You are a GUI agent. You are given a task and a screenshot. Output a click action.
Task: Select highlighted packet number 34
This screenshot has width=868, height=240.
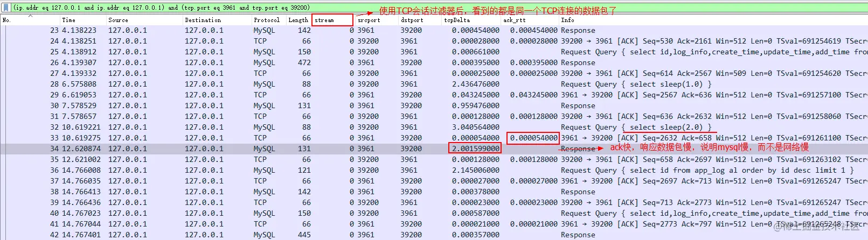(x=434, y=149)
